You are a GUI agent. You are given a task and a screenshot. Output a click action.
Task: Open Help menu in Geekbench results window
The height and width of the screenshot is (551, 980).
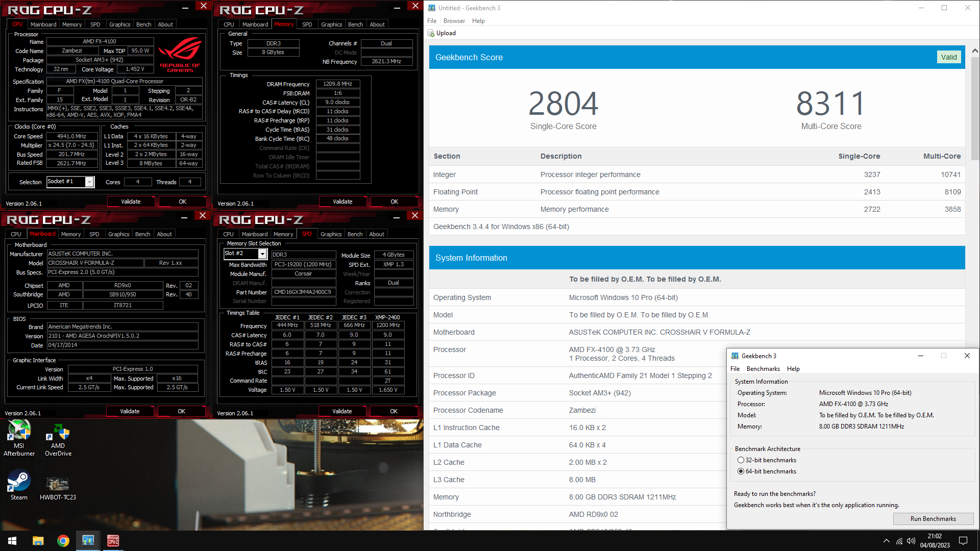click(x=478, y=21)
